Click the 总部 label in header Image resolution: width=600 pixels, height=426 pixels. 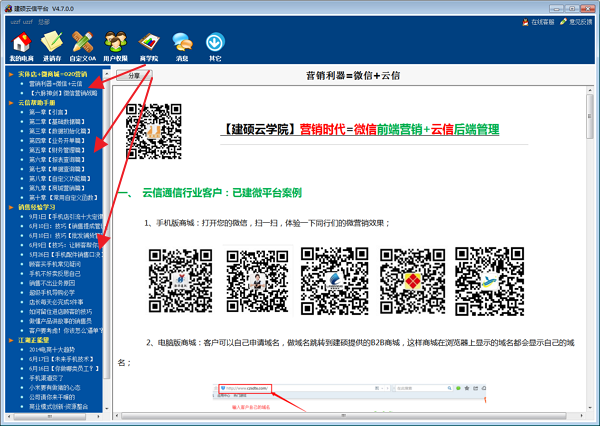pos(44,22)
